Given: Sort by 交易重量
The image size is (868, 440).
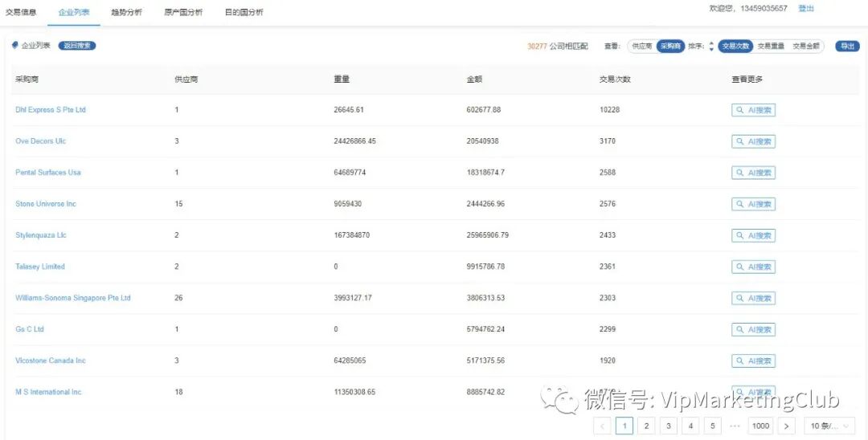Looking at the screenshot, I should tap(771, 47).
